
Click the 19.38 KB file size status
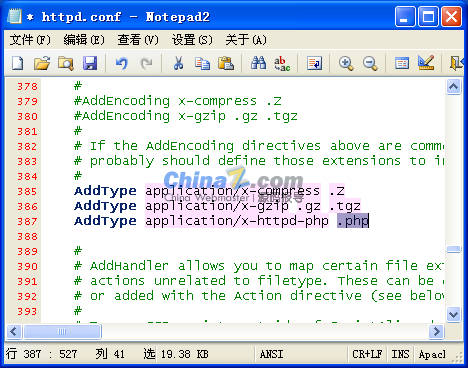[184, 354]
